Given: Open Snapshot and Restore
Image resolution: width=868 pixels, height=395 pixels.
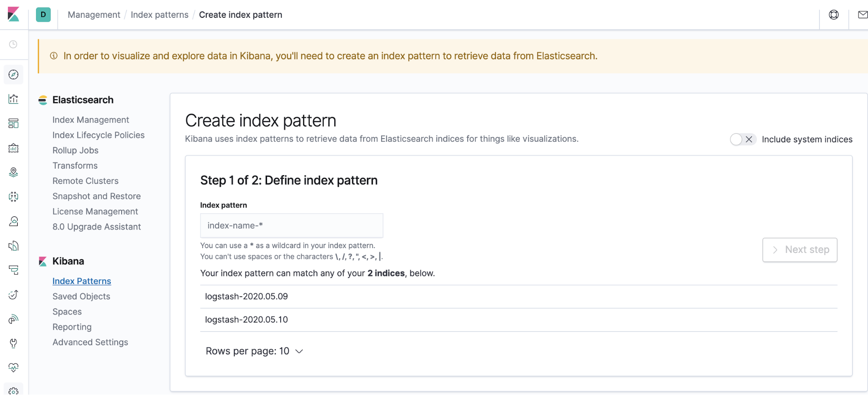Looking at the screenshot, I should pyautogui.click(x=96, y=196).
